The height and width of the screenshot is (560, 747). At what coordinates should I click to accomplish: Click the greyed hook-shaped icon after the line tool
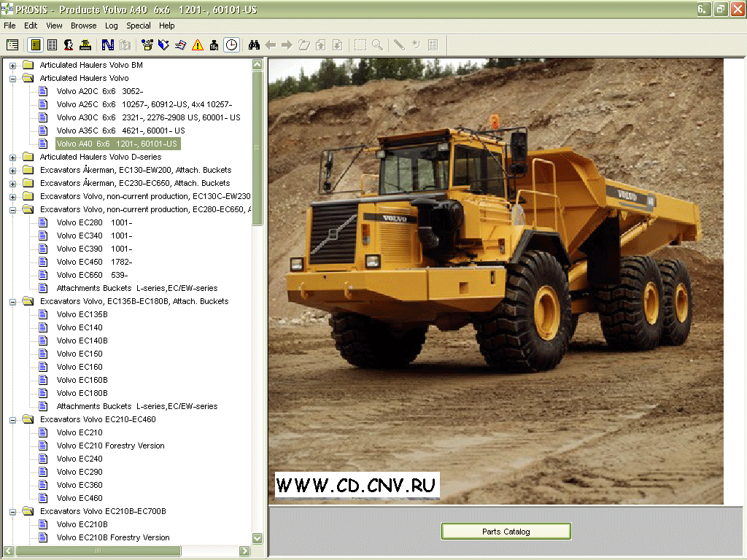point(416,44)
